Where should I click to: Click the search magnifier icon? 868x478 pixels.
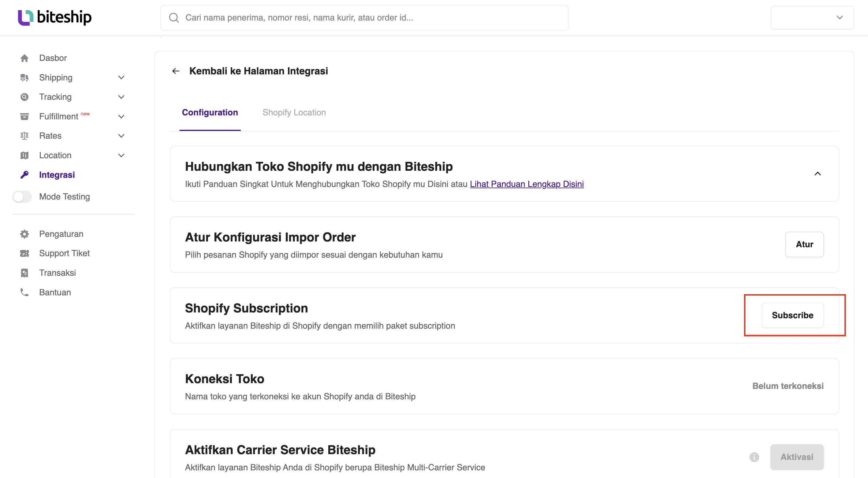pyautogui.click(x=174, y=17)
